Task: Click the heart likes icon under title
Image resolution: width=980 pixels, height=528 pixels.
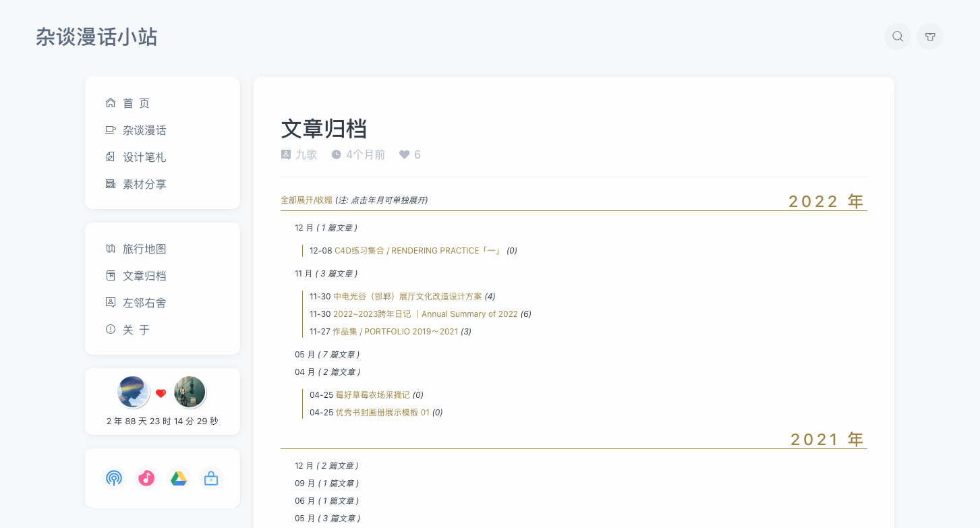Action: pyautogui.click(x=405, y=154)
